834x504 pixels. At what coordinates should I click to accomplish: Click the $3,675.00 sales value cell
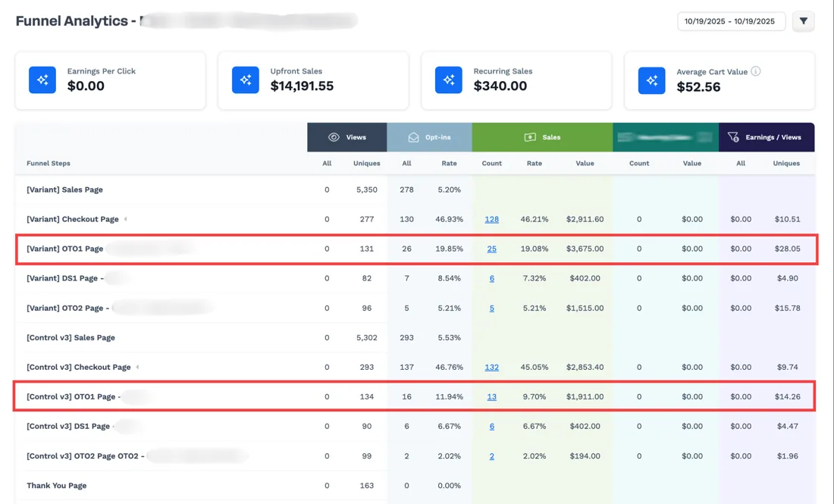pos(585,249)
